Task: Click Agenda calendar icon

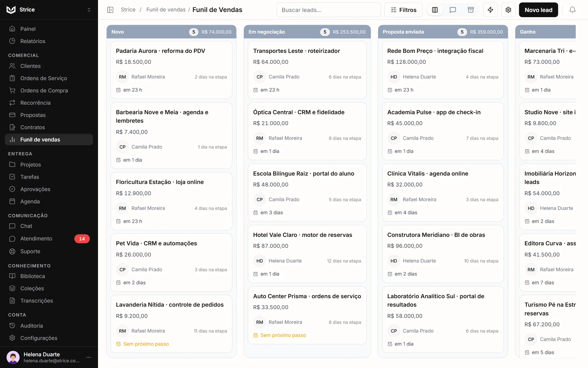Action: point(12,201)
